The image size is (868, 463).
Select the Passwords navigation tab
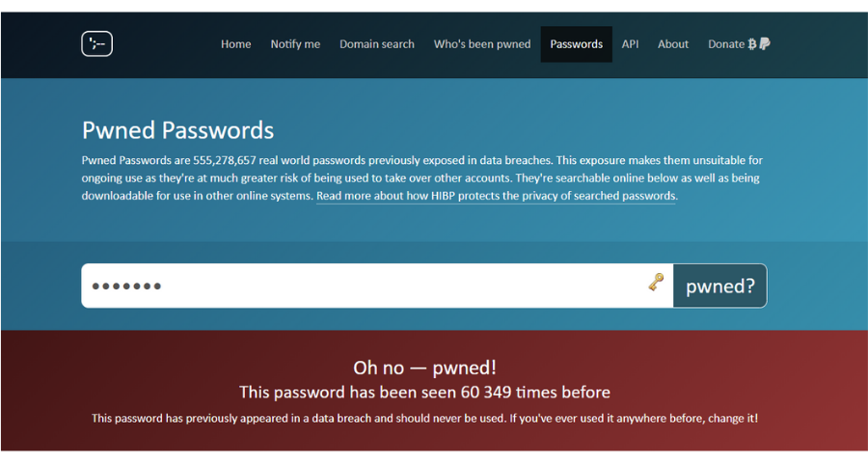tap(577, 44)
